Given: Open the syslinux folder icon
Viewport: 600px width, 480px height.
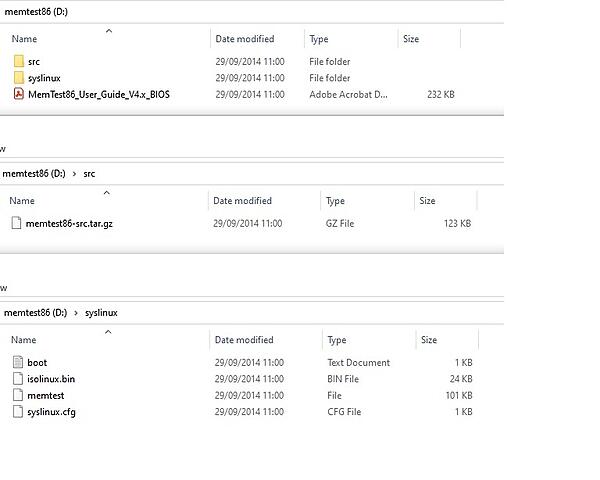Looking at the screenshot, I should pyautogui.click(x=18, y=78).
